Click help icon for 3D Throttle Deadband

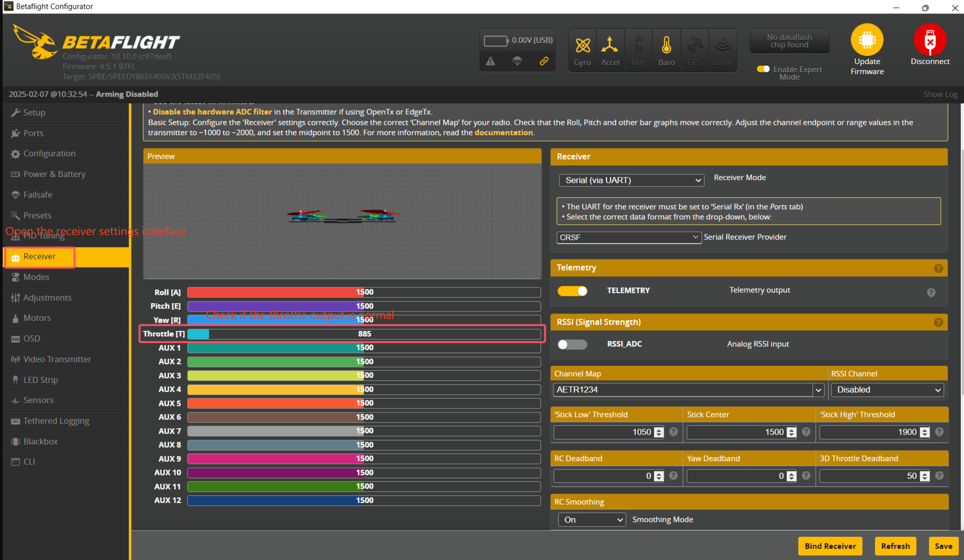coord(939,476)
